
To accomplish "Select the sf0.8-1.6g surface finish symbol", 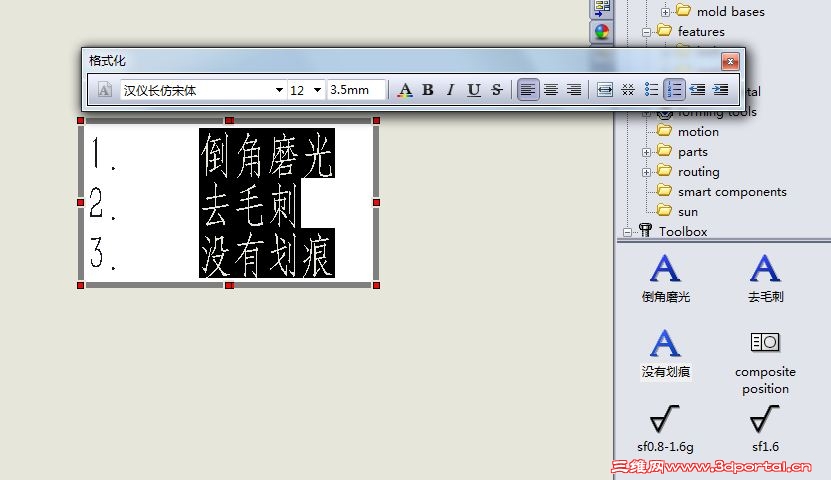I will pyautogui.click(x=665, y=429).
